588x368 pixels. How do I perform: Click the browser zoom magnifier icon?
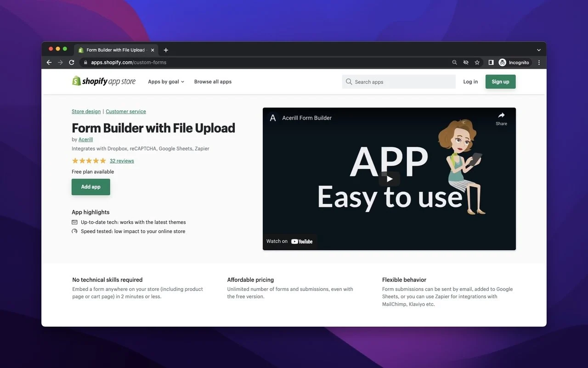tap(454, 62)
